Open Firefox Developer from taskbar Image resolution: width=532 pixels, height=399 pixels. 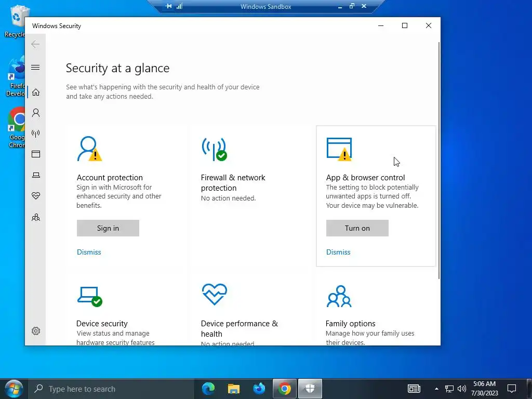pos(259,389)
